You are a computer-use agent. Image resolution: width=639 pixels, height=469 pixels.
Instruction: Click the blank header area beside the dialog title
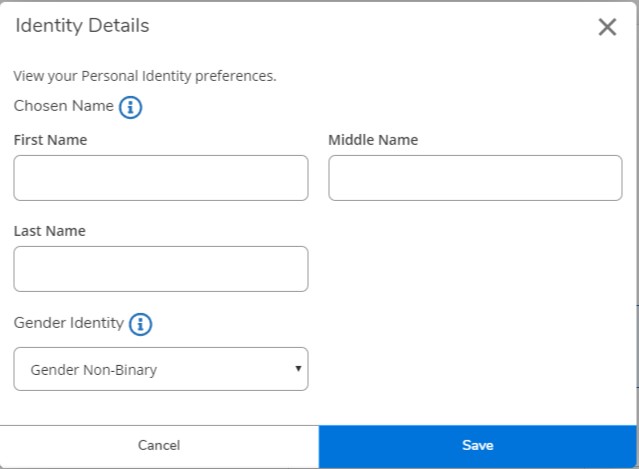(x=370, y=26)
